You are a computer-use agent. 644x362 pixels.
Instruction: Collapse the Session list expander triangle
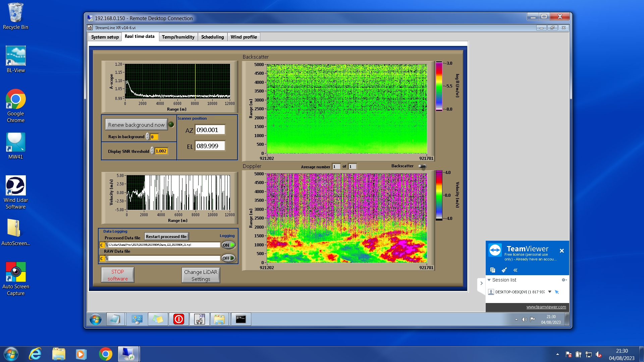click(x=489, y=280)
